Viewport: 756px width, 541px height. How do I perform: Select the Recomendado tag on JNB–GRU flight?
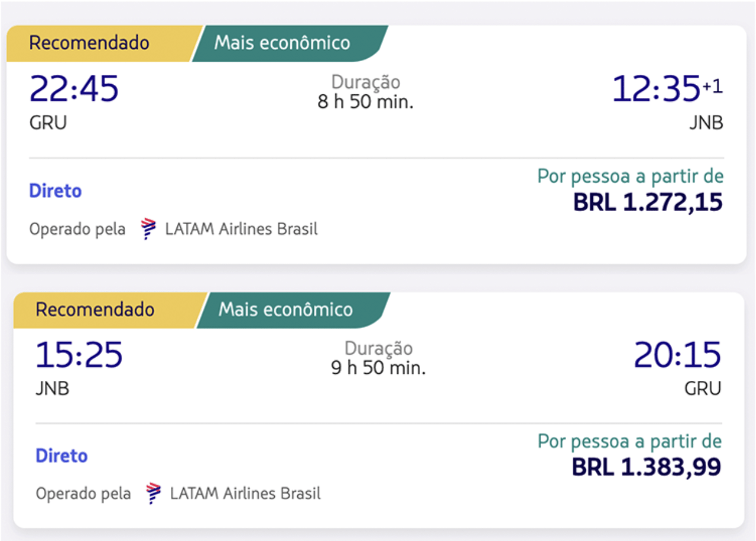click(x=95, y=310)
